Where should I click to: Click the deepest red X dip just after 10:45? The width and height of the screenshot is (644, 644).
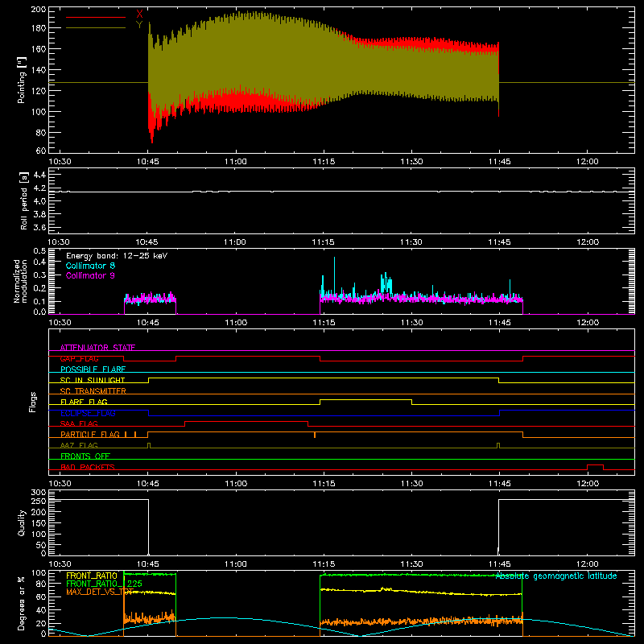[x=152, y=131]
